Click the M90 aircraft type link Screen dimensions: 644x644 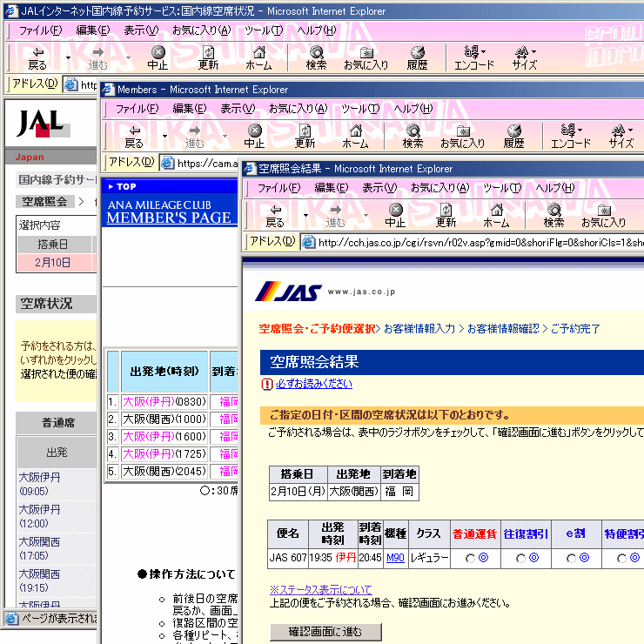(395, 558)
